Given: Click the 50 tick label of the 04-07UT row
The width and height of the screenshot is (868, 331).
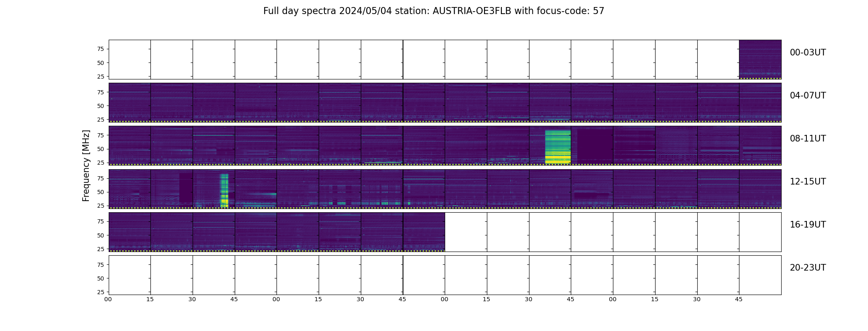Looking at the screenshot, I should click(x=100, y=106).
